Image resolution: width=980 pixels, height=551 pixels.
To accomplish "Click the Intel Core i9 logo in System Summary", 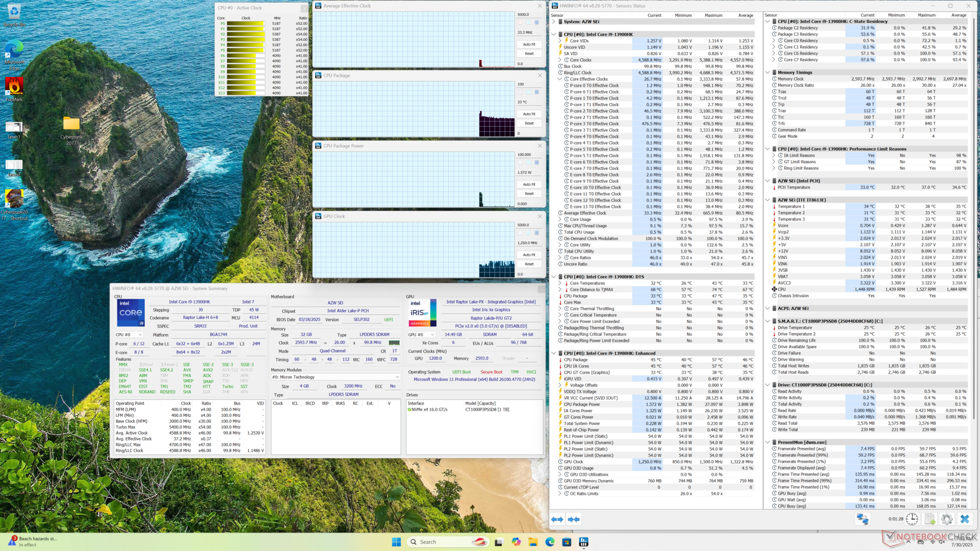I will point(131,313).
